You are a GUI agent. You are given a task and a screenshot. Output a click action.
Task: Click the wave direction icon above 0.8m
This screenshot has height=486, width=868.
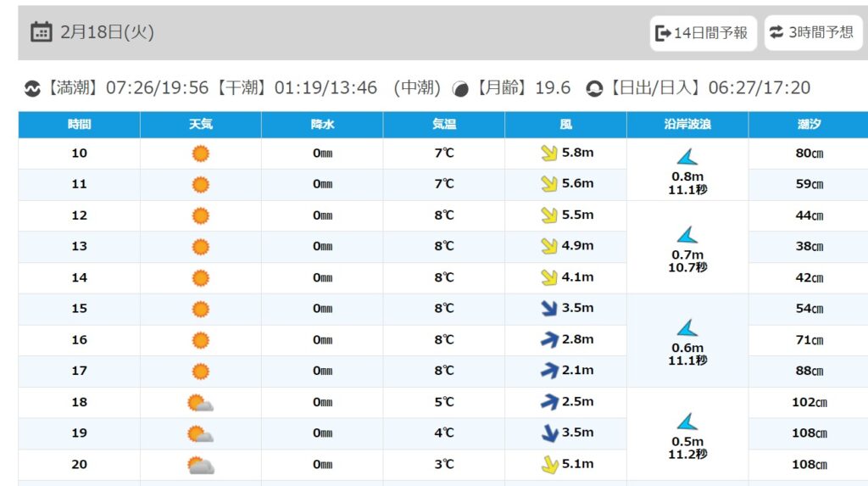point(687,158)
